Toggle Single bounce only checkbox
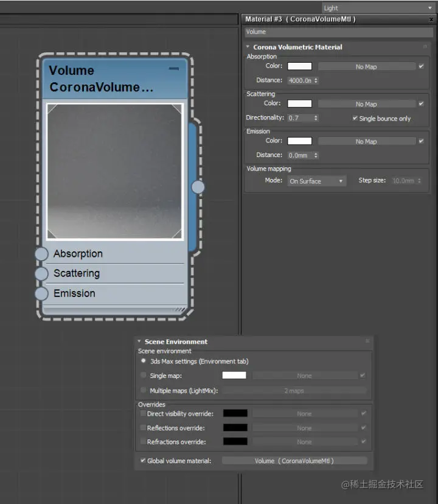438x504 pixels. pyautogui.click(x=355, y=118)
